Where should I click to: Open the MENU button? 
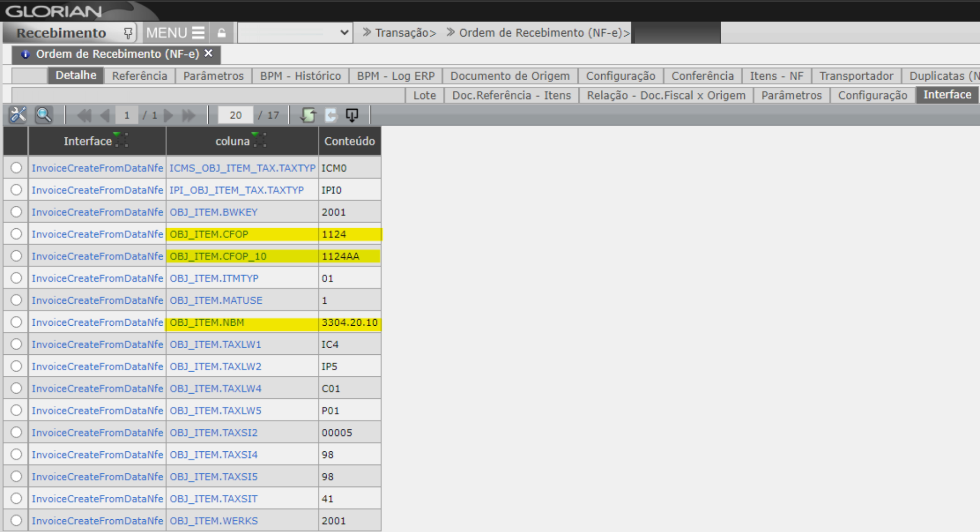(x=175, y=33)
